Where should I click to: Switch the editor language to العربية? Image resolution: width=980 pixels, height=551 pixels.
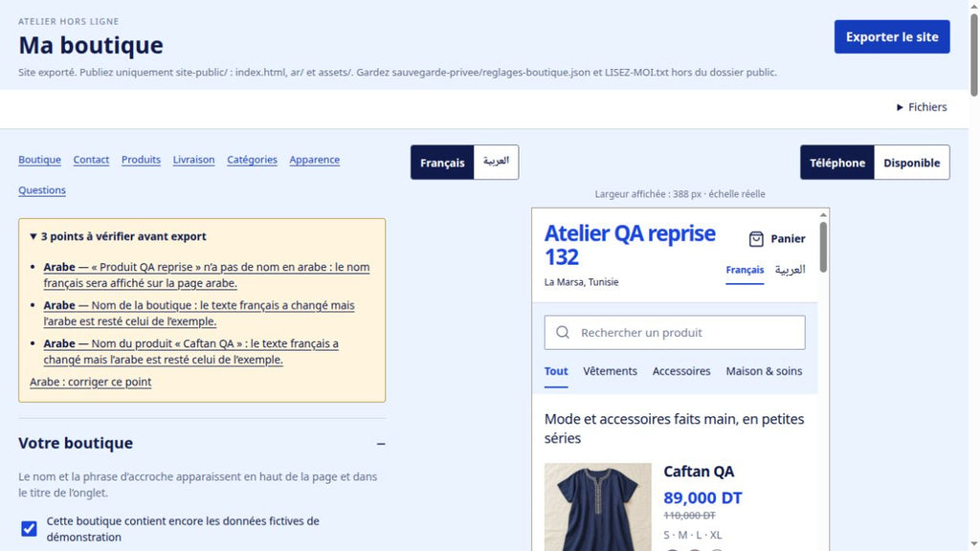coord(497,163)
